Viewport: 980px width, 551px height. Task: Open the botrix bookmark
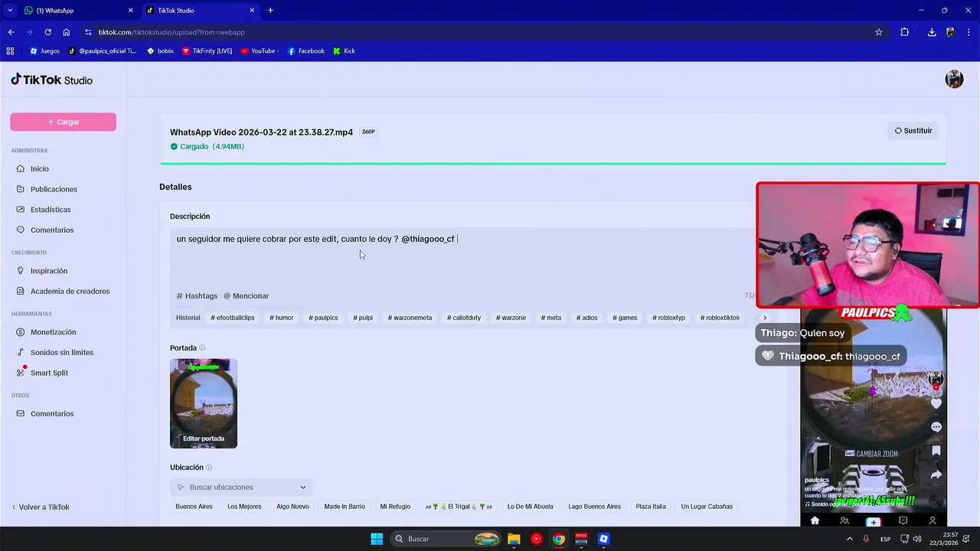(160, 51)
